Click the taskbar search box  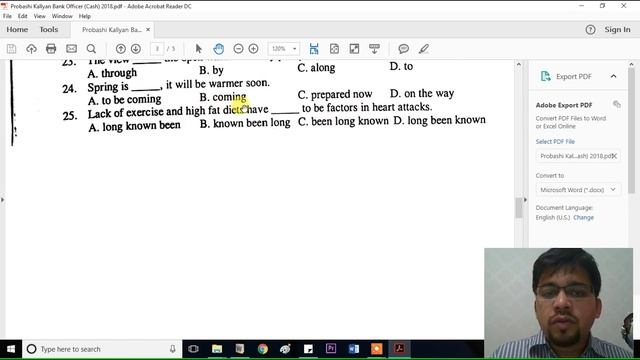(102, 349)
